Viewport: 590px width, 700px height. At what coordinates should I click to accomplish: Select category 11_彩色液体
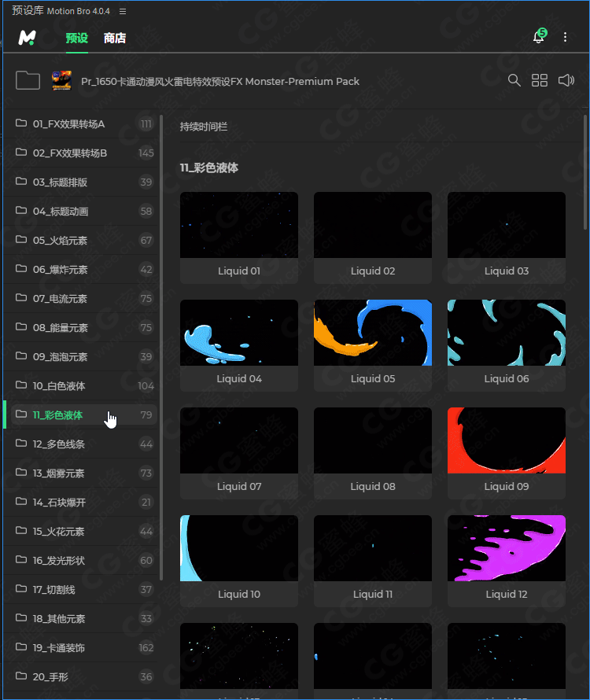81,414
